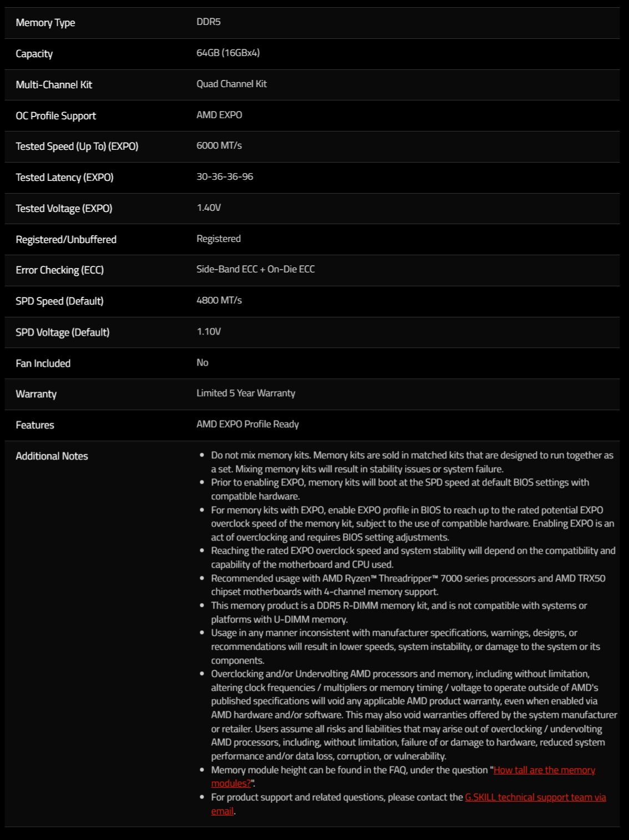Select the 30-36-36-96 latency value
Image resolution: width=629 pixels, height=840 pixels.
point(225,176)
